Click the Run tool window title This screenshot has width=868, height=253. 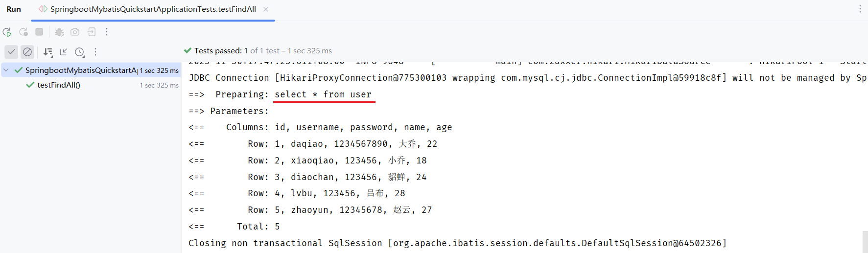(14, 9)
